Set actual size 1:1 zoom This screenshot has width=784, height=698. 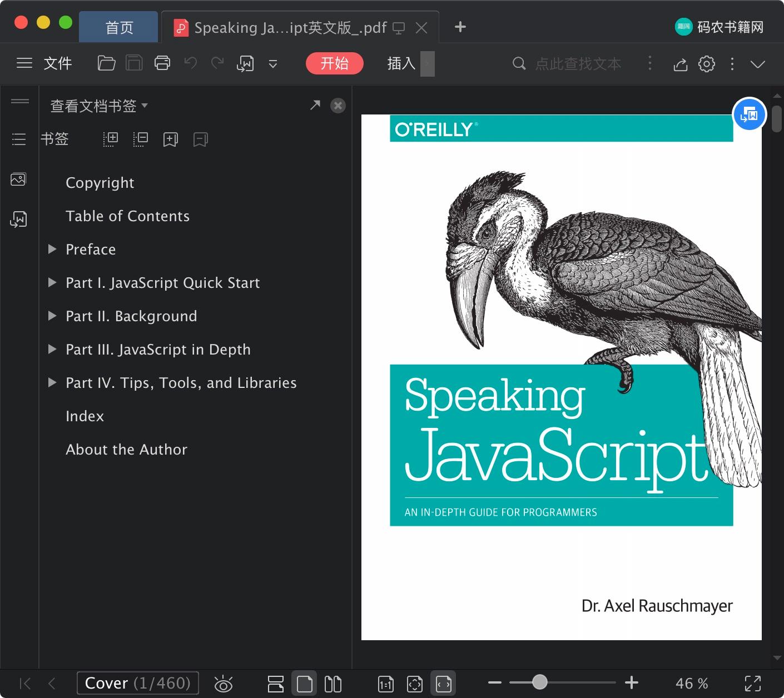(386, 684)
